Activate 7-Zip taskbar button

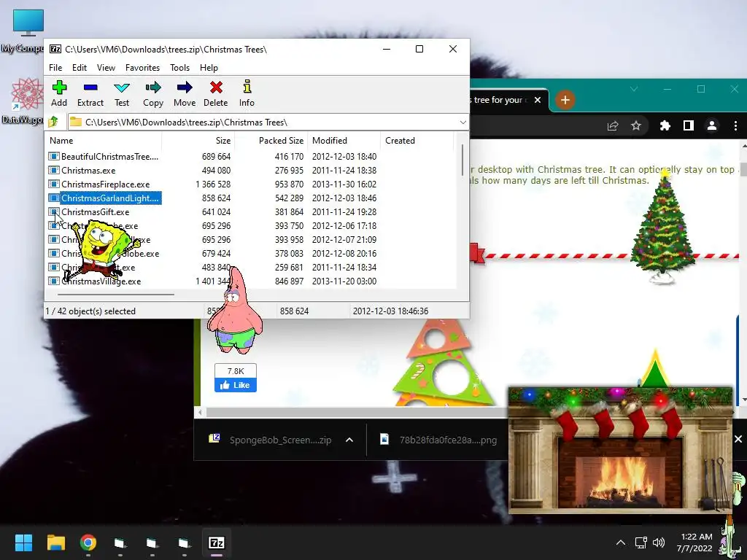216,542
